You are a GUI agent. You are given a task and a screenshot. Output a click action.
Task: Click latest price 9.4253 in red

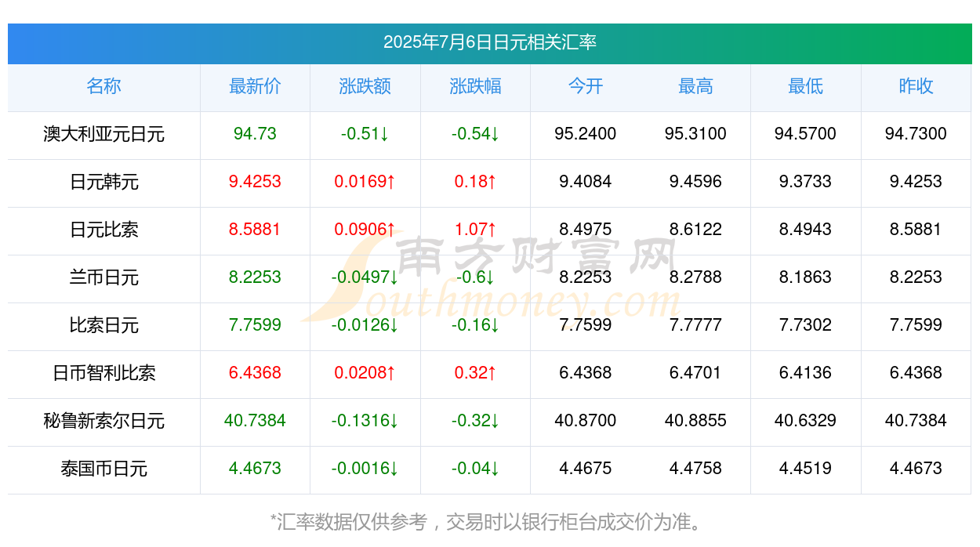255,182
